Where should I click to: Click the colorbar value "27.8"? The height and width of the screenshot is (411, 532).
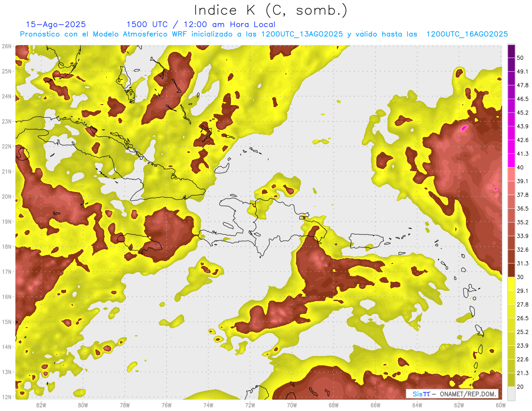click(x=522, y=304)
